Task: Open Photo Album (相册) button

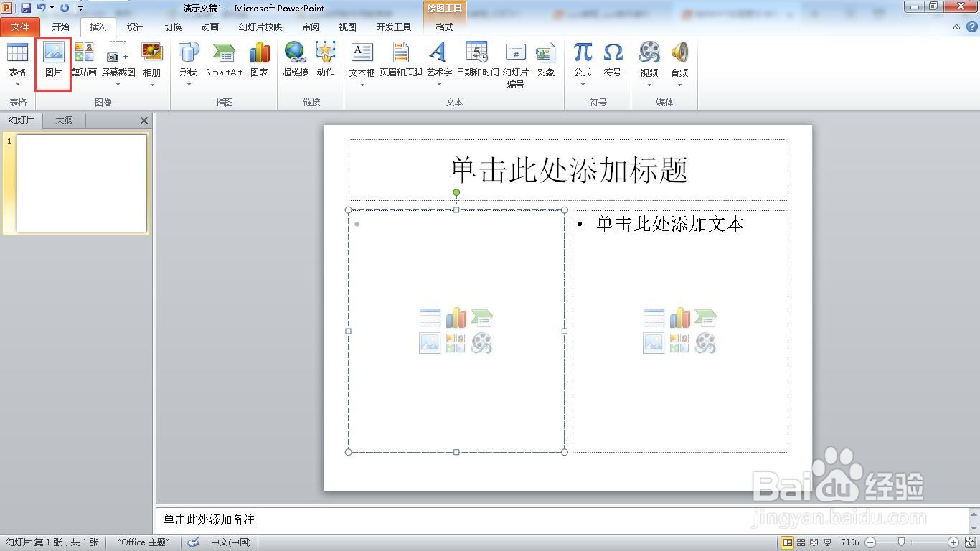Action: point(152,59)
